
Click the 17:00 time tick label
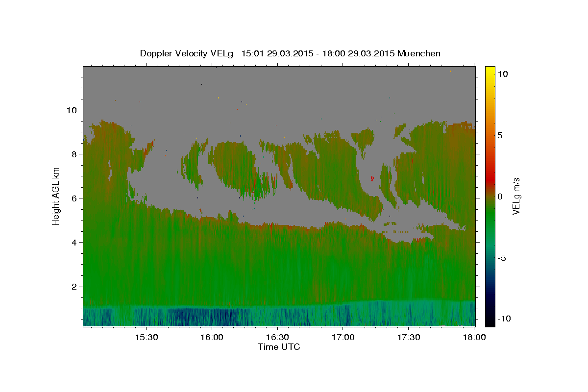[343, 338]
